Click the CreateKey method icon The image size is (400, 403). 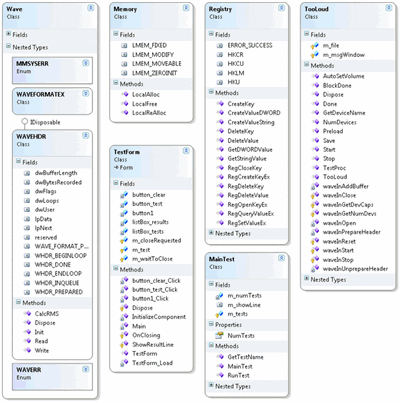(x=220, y=104)
